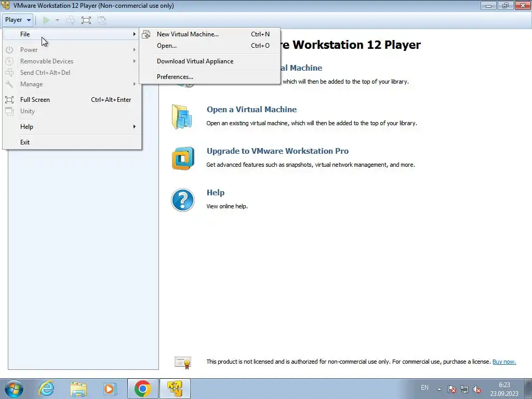This screenshot has width=532, height=399.
Task: Click the license certificate icon
Action: pyautogui.click(x=183, y=362)
